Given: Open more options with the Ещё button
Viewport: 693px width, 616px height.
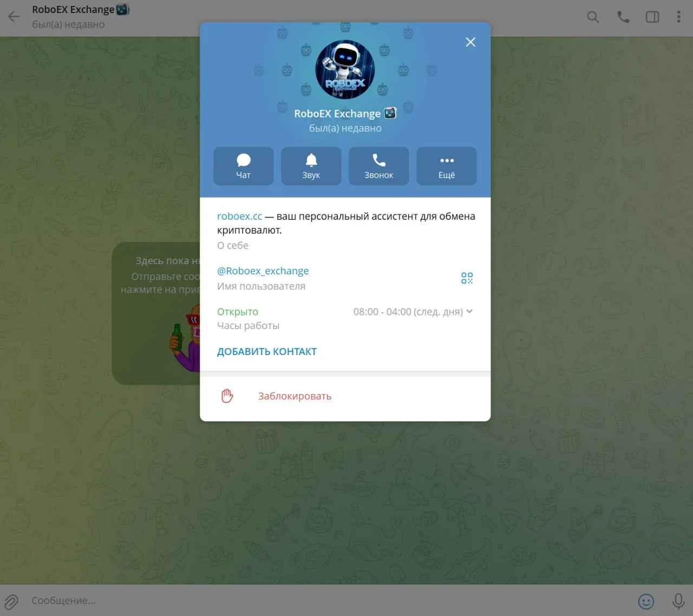Looking at the screenshot, I should coord(447,166).
